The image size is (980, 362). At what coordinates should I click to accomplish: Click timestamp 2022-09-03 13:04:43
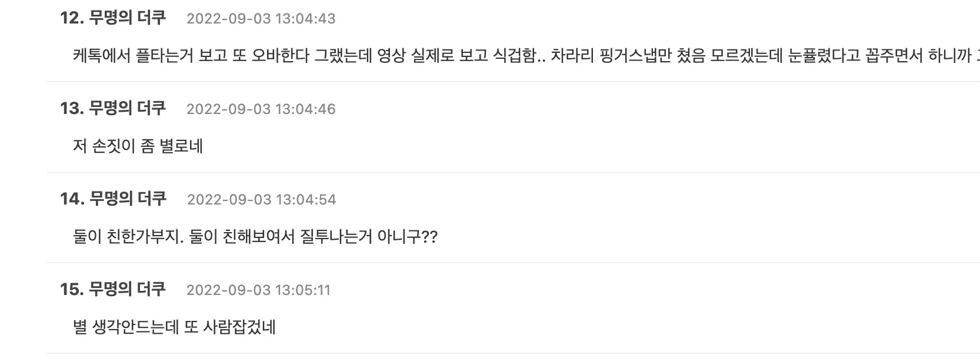point(261,19)
